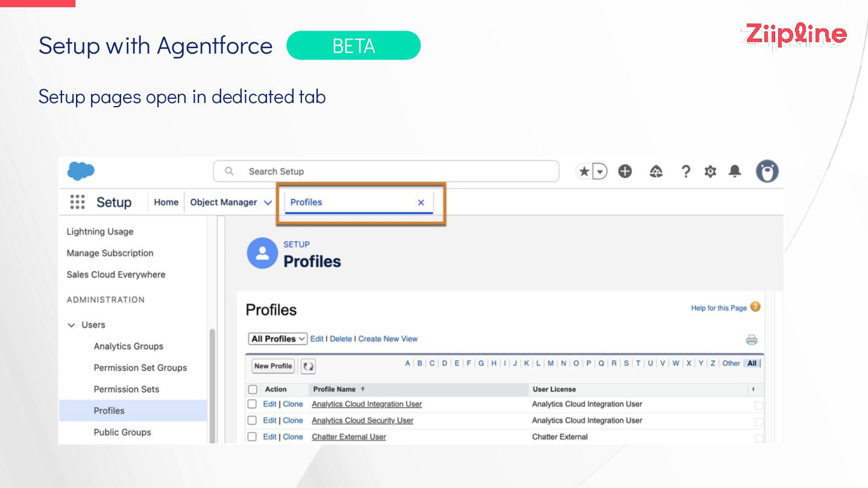Expand the Object Manager tab dropdown arrow
Viewport: 868px width, 488px height.
point(268,202)
